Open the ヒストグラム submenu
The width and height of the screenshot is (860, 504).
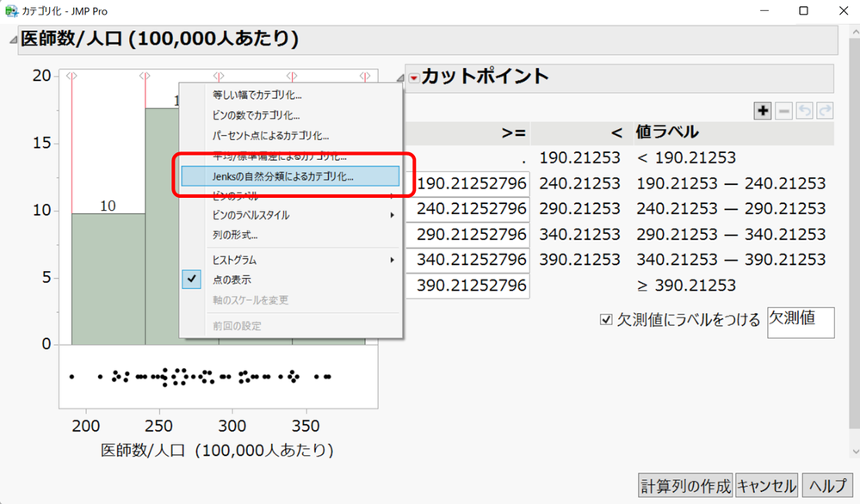tap(291, 260)
